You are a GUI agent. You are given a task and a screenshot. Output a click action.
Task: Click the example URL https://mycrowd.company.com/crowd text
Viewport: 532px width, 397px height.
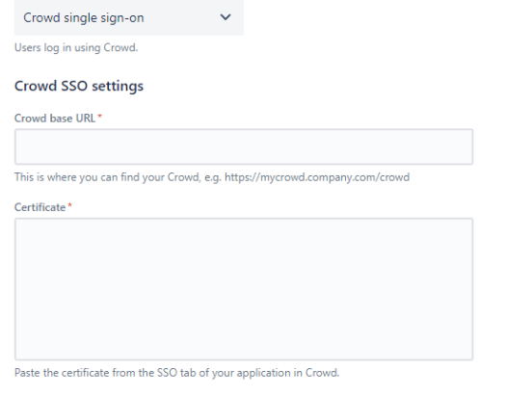tap(317, 177)
